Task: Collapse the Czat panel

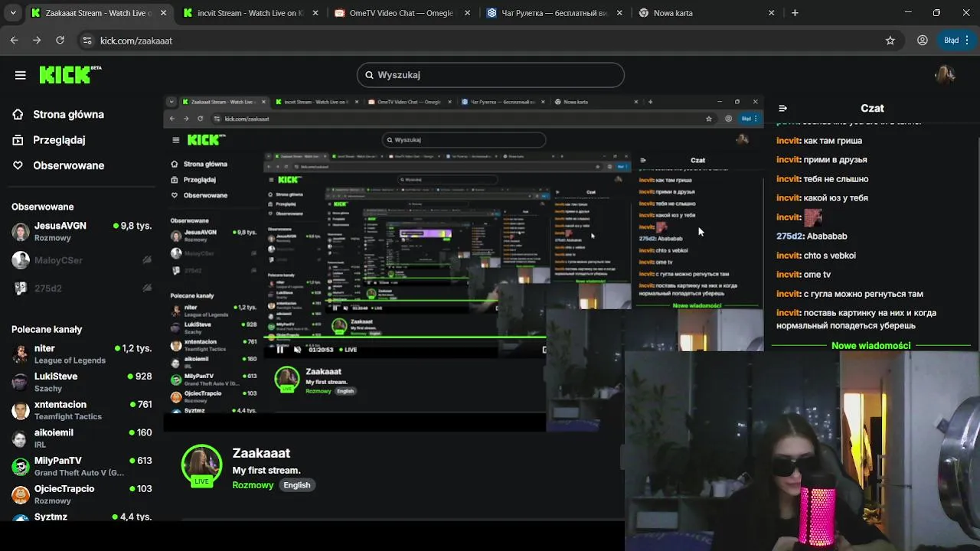Action: [782, 109]
